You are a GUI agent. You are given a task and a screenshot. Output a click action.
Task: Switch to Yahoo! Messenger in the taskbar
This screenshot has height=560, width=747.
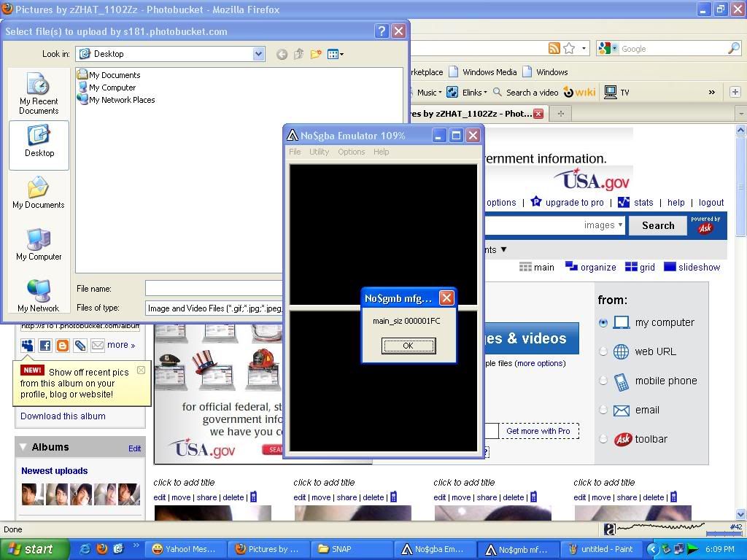click(x=185, y=549)
